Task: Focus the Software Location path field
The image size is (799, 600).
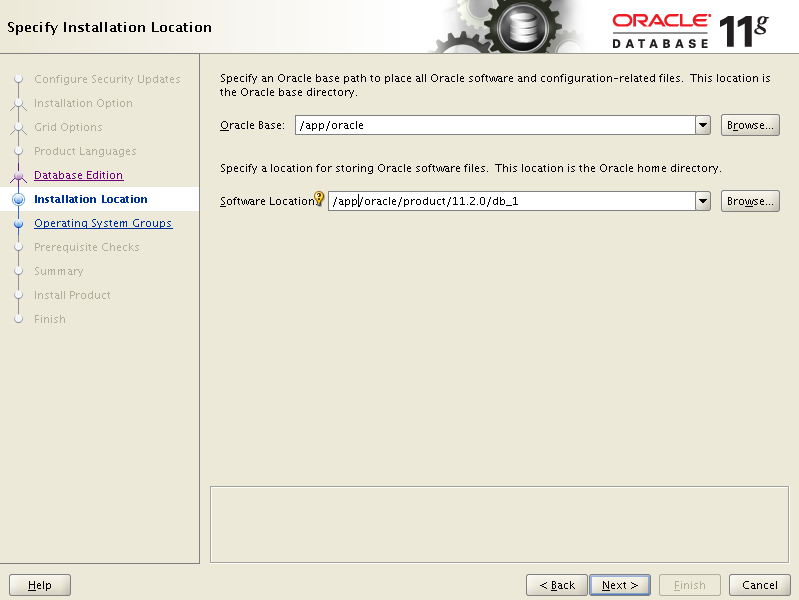Action: pos(512,201)
